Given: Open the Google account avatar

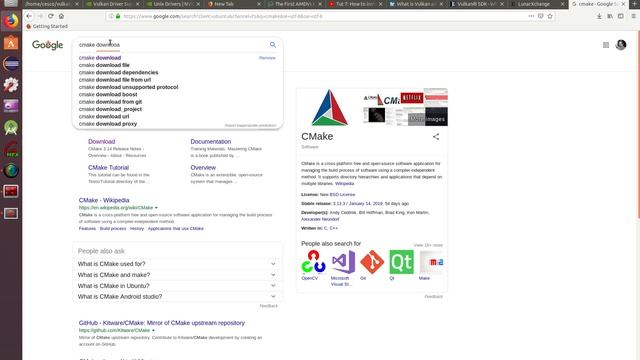Looking at the screenshot, I should 621,45.
